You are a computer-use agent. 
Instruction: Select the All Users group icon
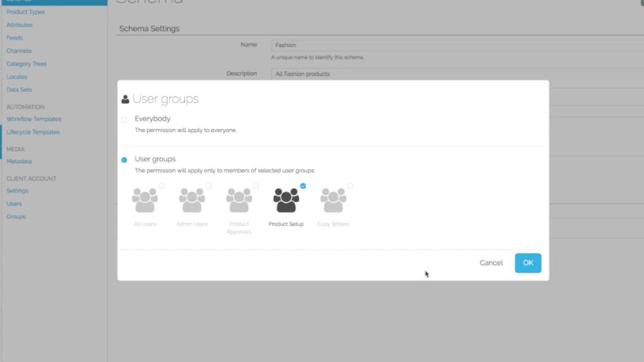tap(145, 199)
